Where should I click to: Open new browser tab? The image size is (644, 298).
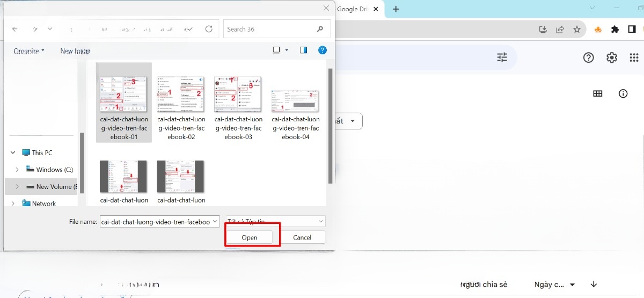[396, 9]
